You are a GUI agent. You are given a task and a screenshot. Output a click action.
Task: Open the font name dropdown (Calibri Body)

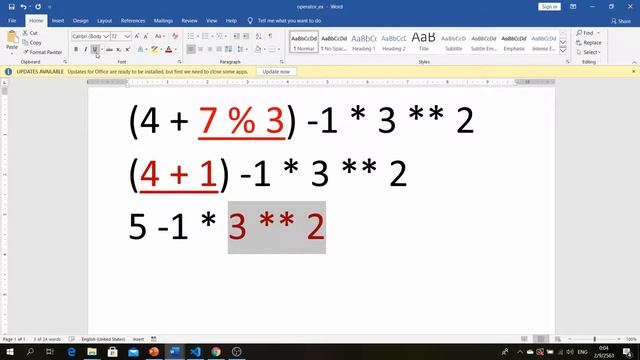point(106,36)
